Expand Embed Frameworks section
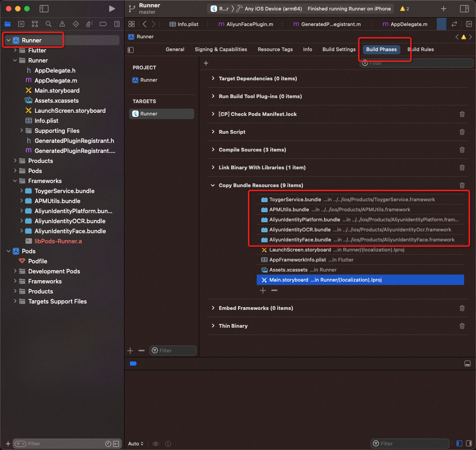Viewport: 476px width, 450px height. coord(213,308)
